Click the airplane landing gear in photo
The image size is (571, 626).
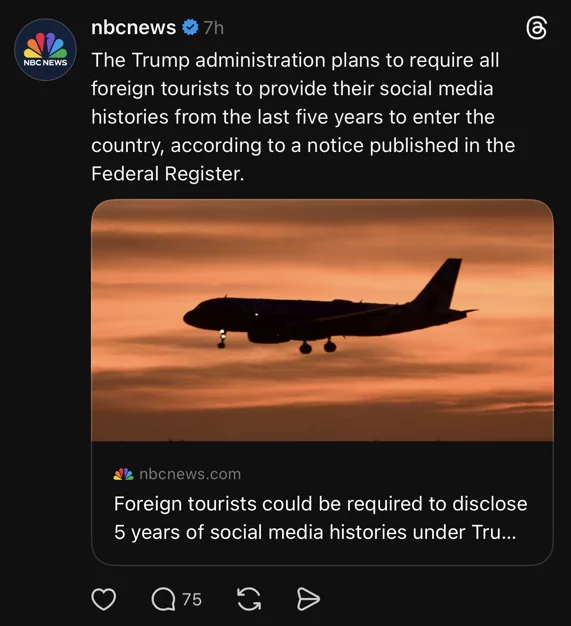pyautogui.click(x=318, y=346)
